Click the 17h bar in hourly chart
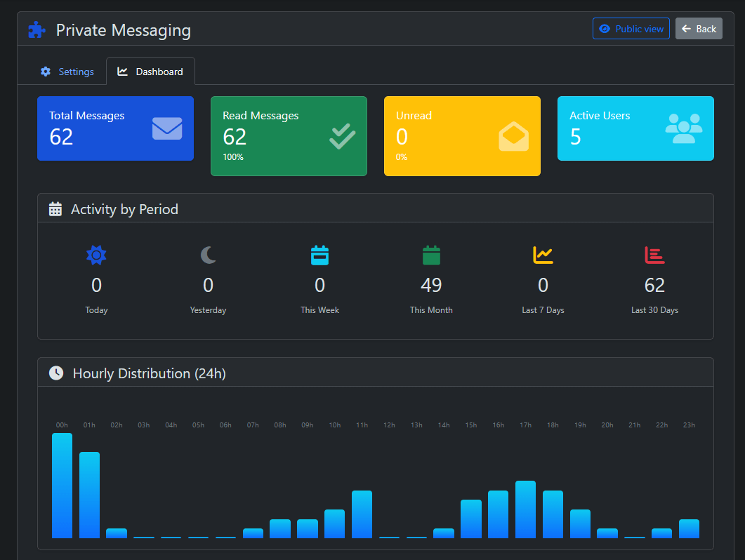This screenshot has height=560, width=745. pyautogui.click(x=525, y=509)
